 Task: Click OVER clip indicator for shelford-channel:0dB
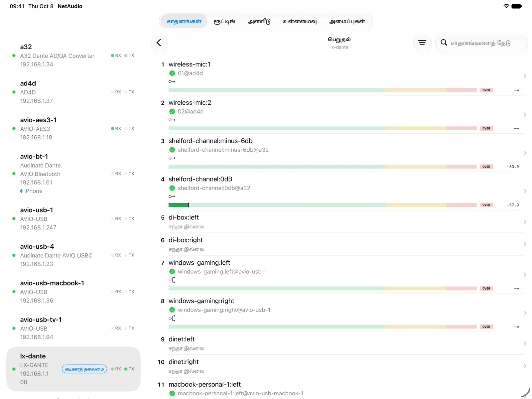(486, 205)
